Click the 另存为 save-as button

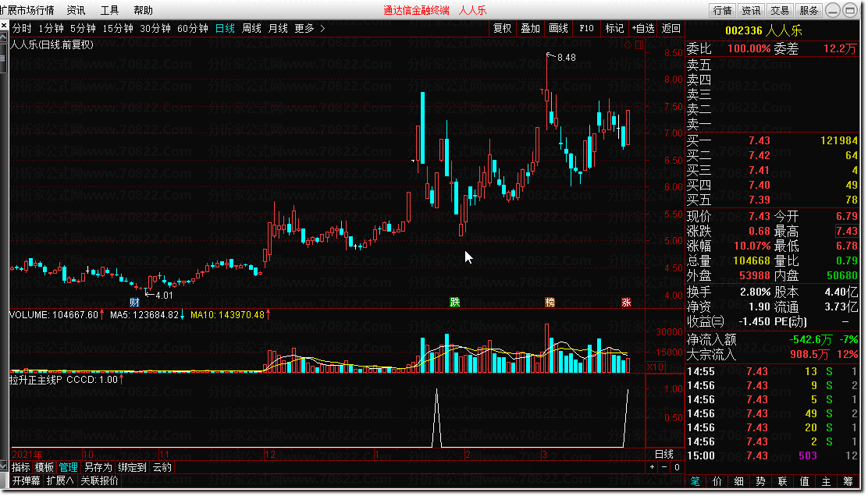coord(98,467)
